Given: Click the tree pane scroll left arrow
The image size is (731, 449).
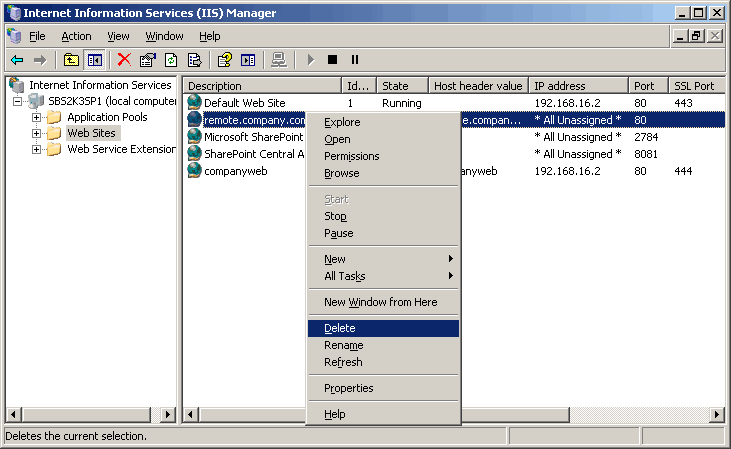Looking at the screenshot, I should coord(14,414).
